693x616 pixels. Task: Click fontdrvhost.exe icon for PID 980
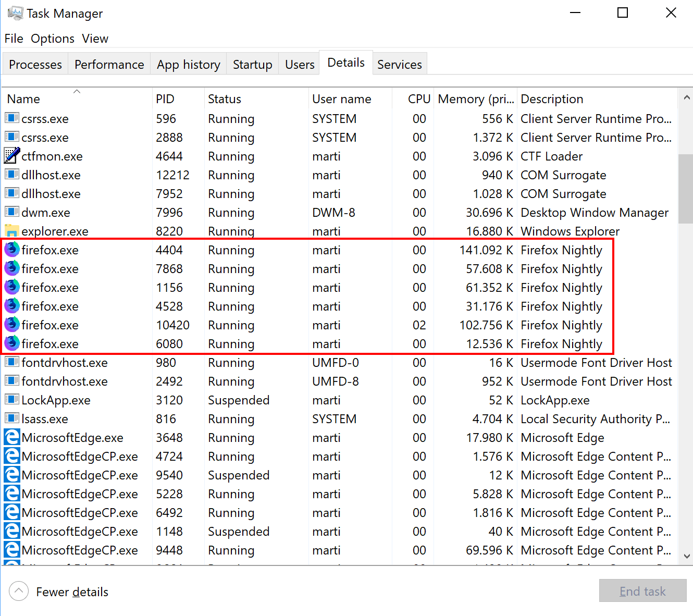coord(11,362)
